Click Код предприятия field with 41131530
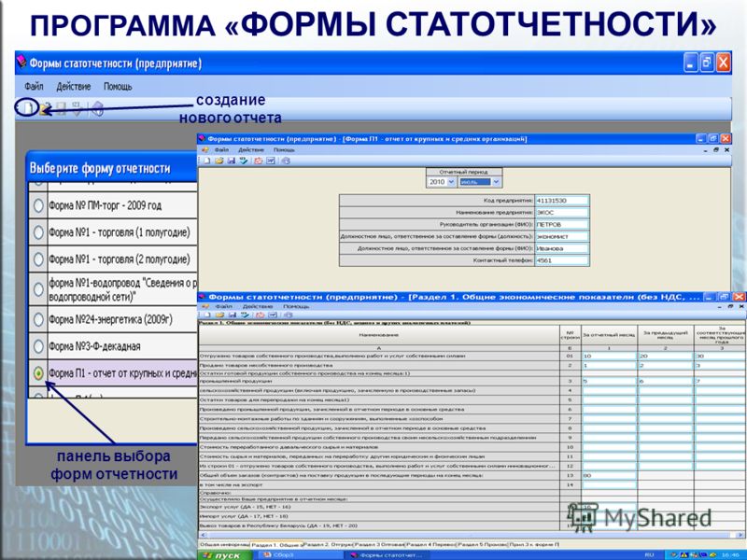 click(562, 201)
